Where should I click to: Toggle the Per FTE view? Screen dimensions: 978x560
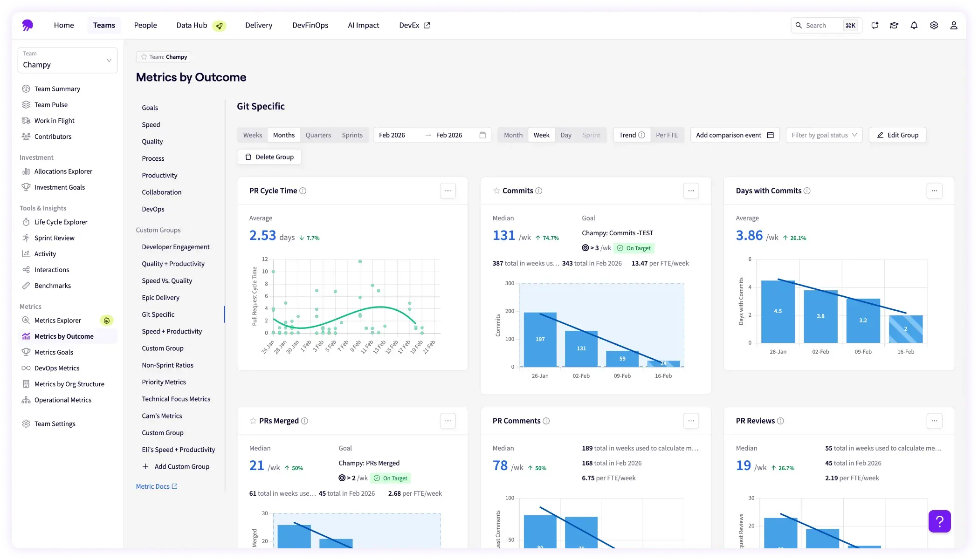tap(667, 135)
